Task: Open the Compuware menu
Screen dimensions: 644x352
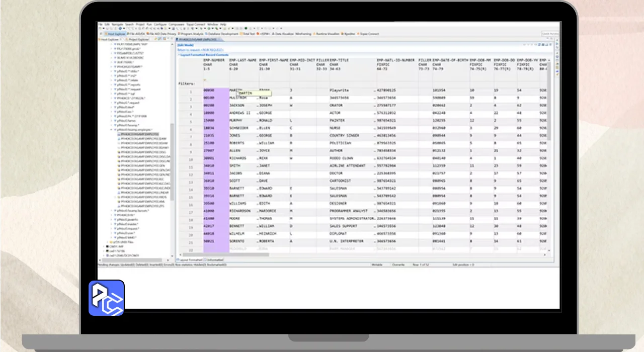Action: [x=176, y=24]
